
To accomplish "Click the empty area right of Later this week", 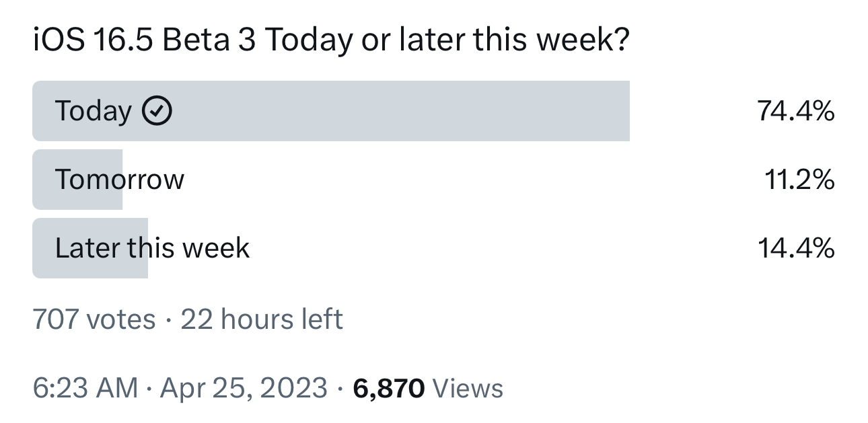I will pyautogui.click(x=503, y=248).
